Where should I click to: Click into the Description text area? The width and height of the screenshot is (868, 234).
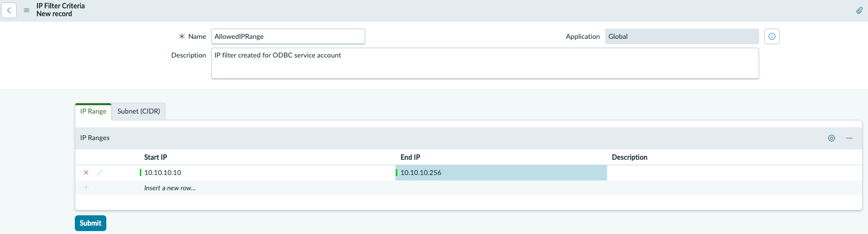485,63
